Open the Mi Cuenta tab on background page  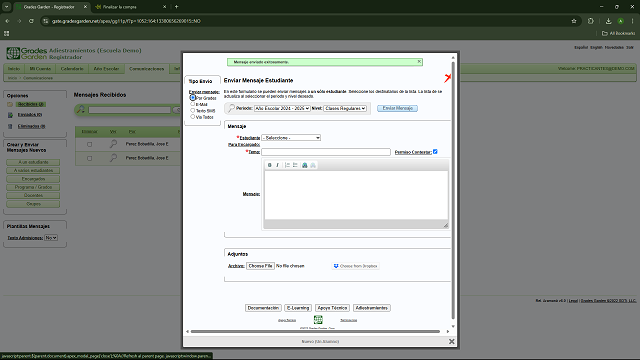(40, 69)
